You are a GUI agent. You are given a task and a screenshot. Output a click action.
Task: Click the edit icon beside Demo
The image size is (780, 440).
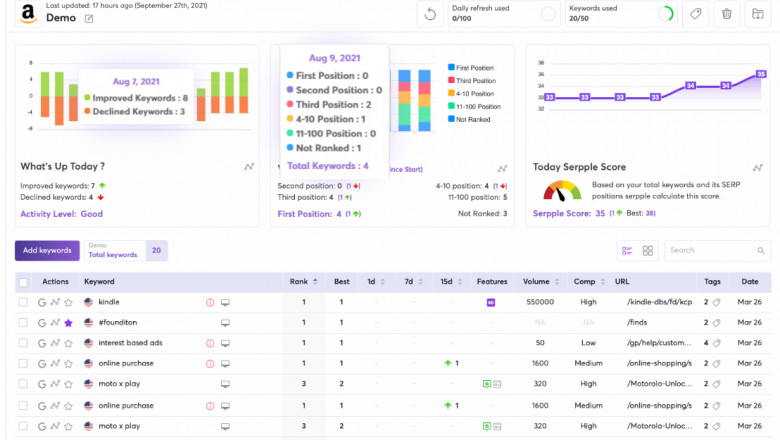pyautogui.click(x=89, y=19)
